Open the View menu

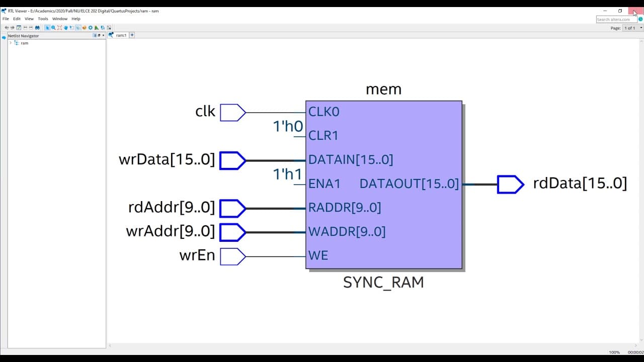pos(29,19)
